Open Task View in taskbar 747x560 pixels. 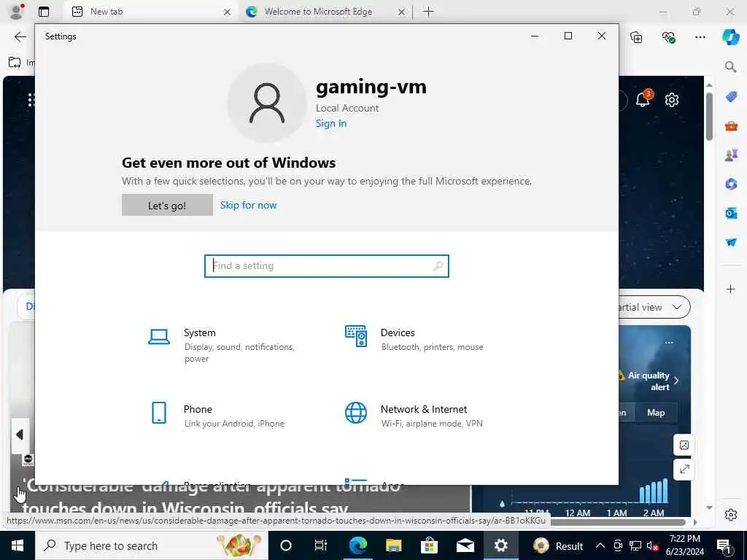tap(321, 545)
